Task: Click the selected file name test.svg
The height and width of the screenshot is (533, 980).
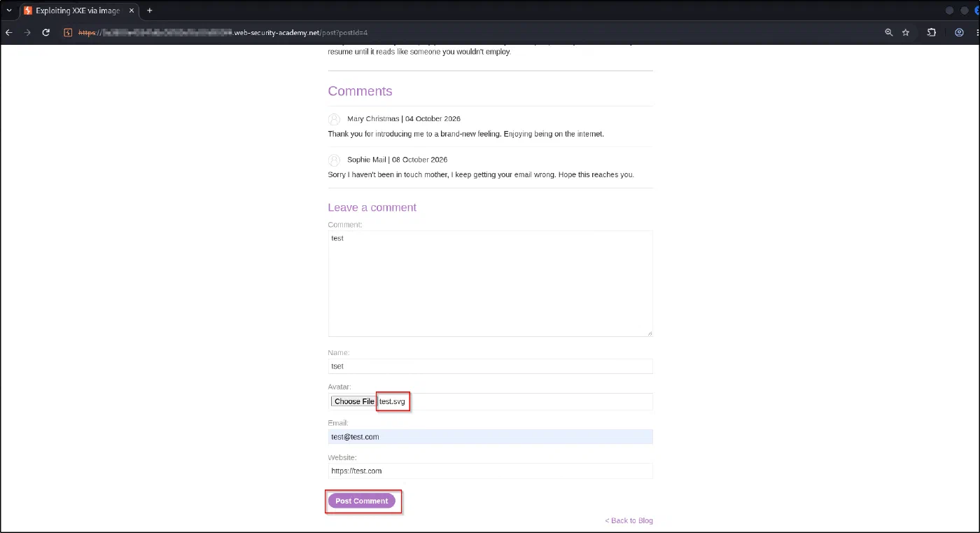Action: pos(392,401)
